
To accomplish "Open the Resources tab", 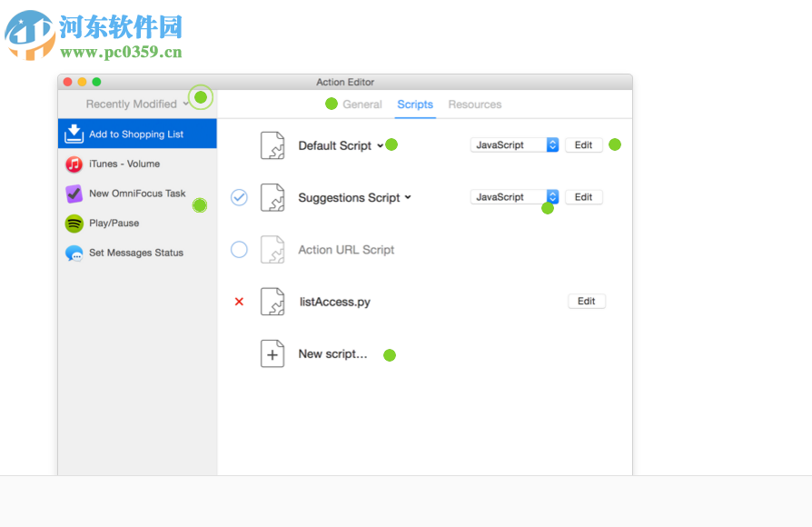I will point(474,104).
